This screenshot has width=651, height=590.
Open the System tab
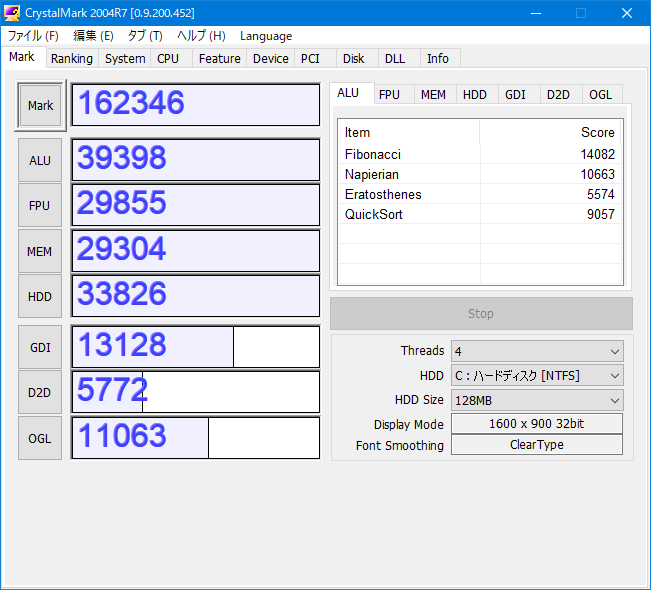125,59
